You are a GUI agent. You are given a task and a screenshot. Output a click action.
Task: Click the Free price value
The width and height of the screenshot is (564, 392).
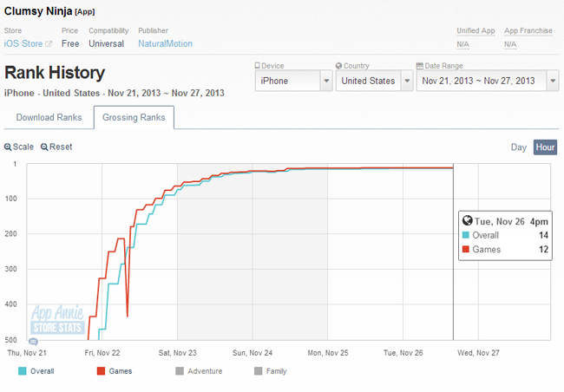tap(70, 43)
